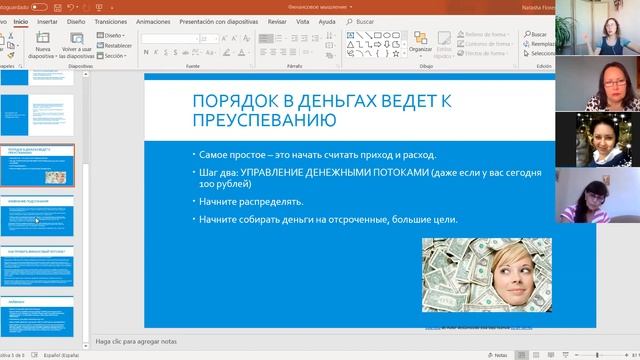The width and height of the screenshot is (640, 360).
Task: Start presentation from beginning icon
Action: 99,7
